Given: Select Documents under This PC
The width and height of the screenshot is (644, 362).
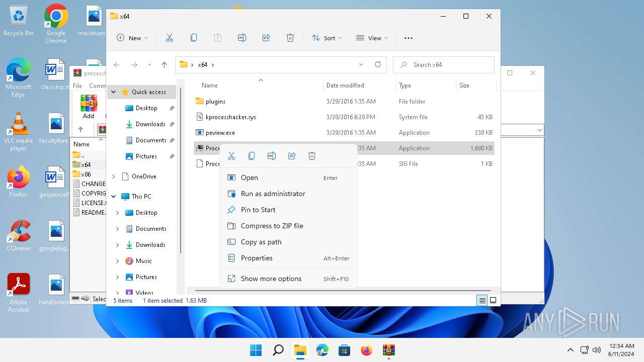Looking at the screenshot, I should pyautogui.click(x=150, y=229).
